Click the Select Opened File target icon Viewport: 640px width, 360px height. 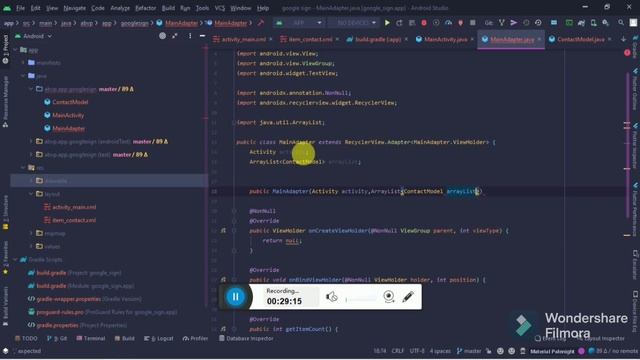point(162,36)
